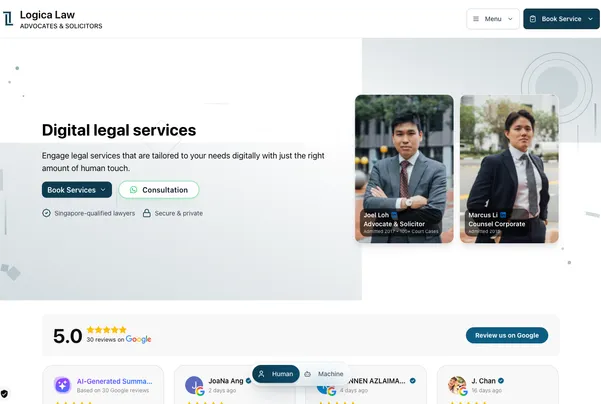Open Joel Loh's profile photo card
The height and width of the screenshot is (404, 601).
click(404, 169)
